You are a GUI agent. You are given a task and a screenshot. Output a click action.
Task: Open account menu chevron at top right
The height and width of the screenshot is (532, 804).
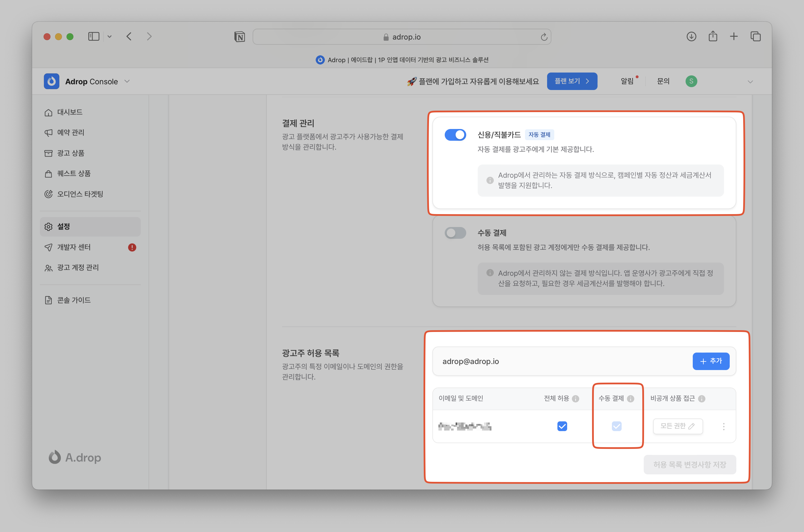pos(750,82)
